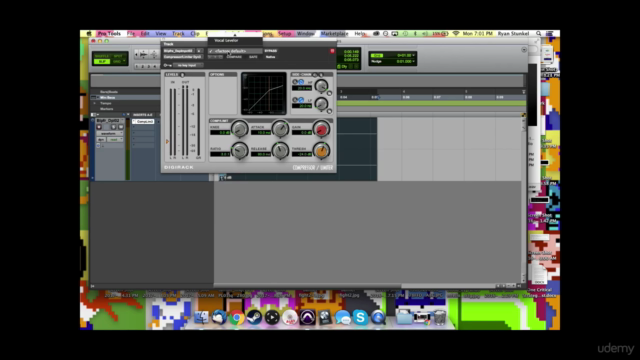Toggle the external key side-chain button
The image size is (640, 360).
point(321,75)
